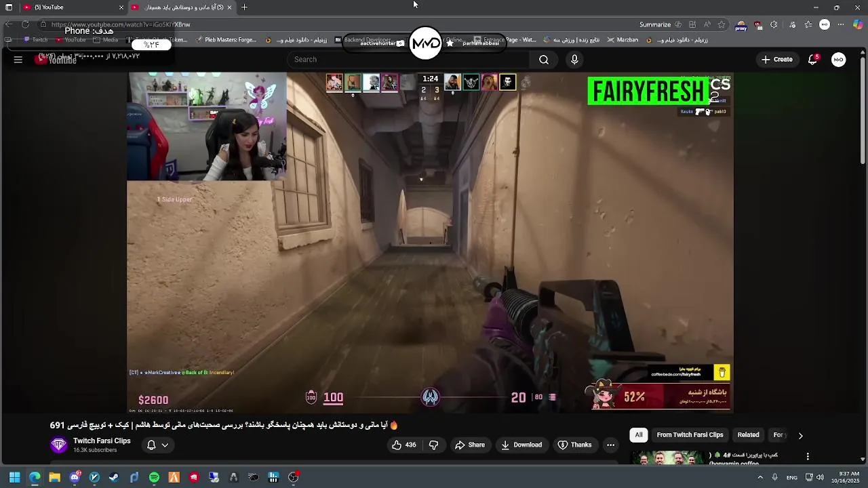Image resolution: width=868 pixels, height=488 pixels.
Task: Add this page to favorites star
Action: [x=722, y=24]
